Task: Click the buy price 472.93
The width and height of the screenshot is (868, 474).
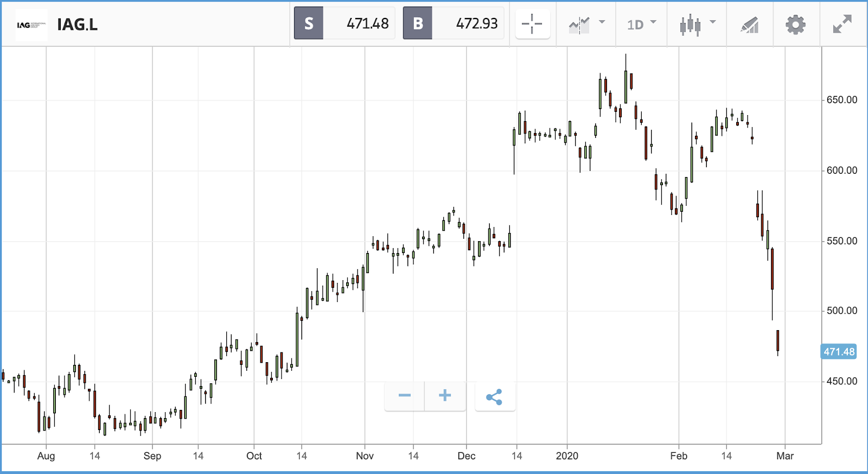Action: pos(477,23)
